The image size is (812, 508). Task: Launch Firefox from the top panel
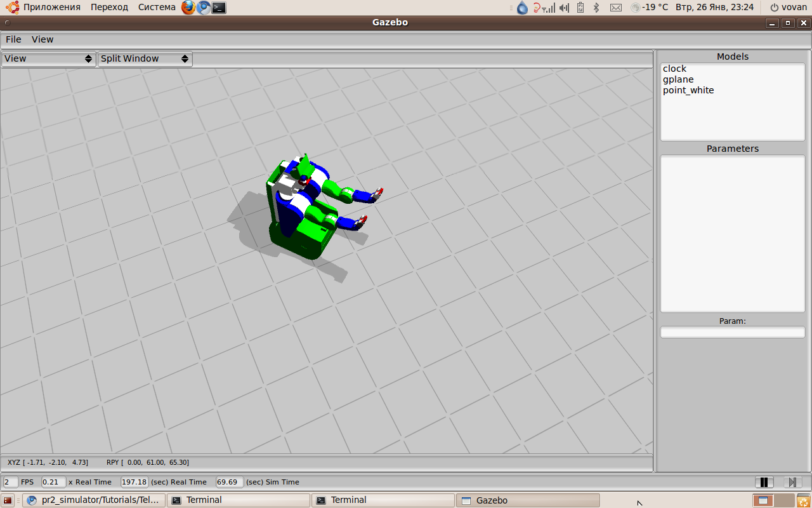click(x=188, y=8)
